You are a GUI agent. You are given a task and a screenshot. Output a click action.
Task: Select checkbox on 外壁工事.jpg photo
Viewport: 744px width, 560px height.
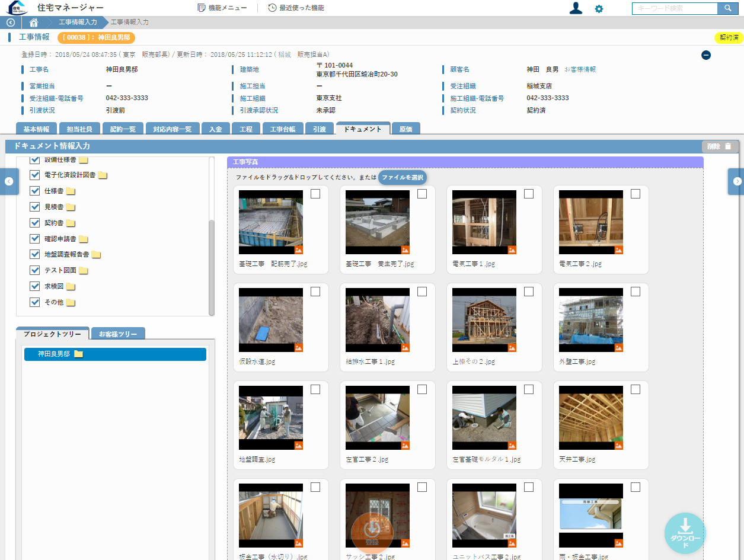pos(636,292)
